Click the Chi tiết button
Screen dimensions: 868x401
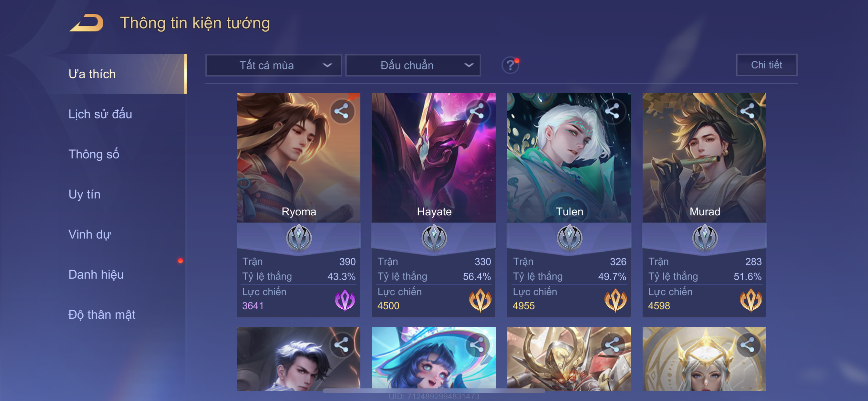(x=766, y=65)
